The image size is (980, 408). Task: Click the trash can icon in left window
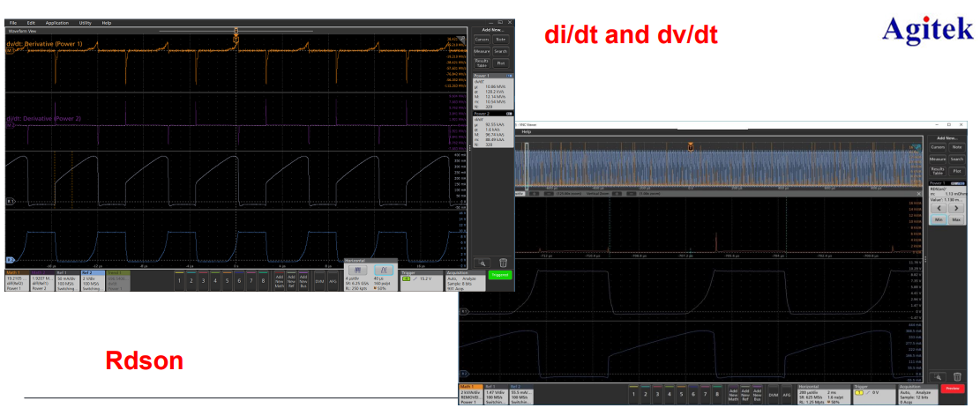[503, 263]
